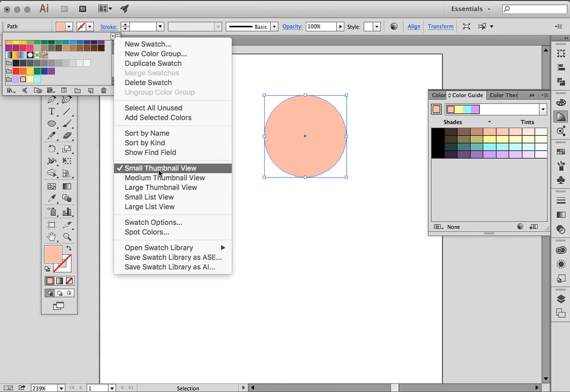Viewport: 570px width, 392px height.
Task: Open the fill color dropdown in Control bar
Action: pyautogui.click(x=69, y=27)
